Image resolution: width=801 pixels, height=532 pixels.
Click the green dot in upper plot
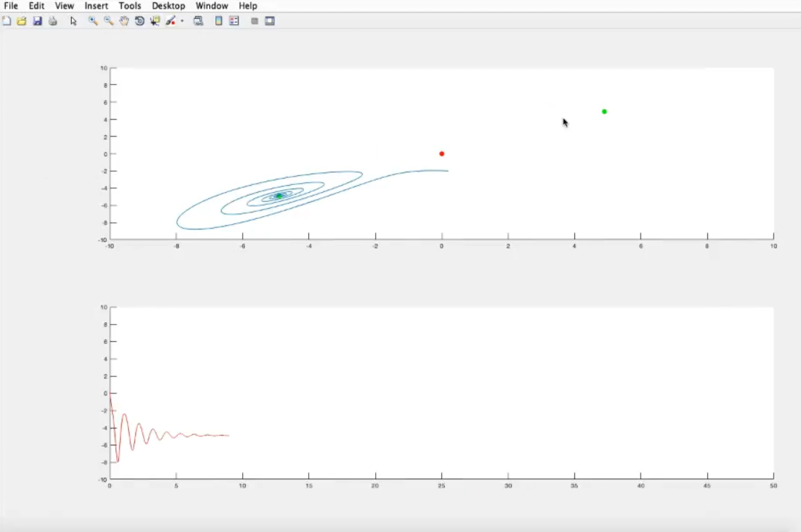pyautogui.click(x=604, y=111)
